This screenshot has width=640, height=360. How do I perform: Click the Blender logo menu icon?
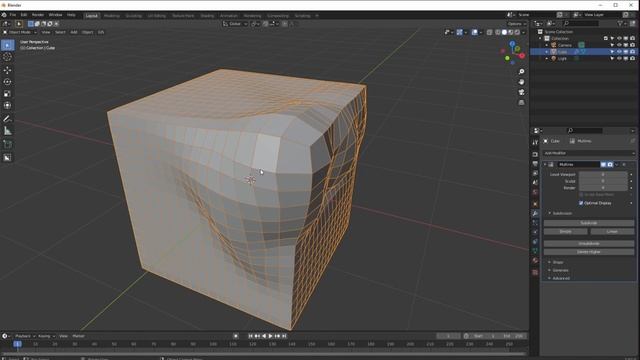[4, 15]
